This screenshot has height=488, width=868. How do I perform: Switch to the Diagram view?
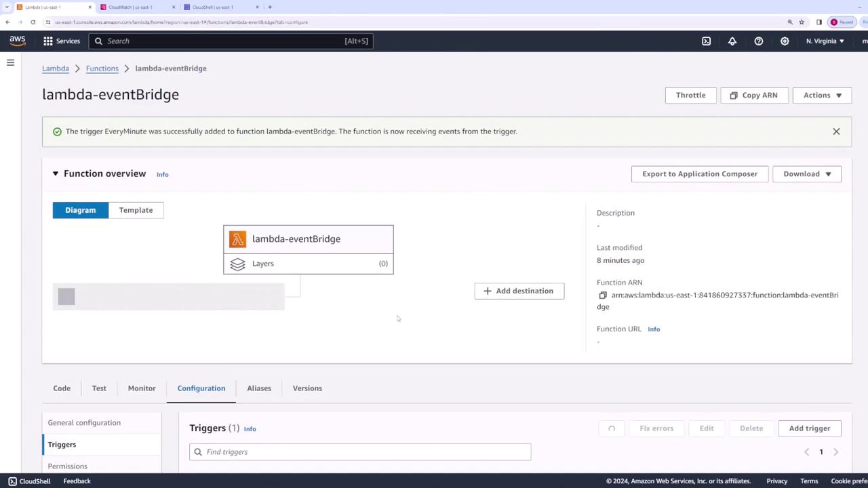(x=81, y=210)
